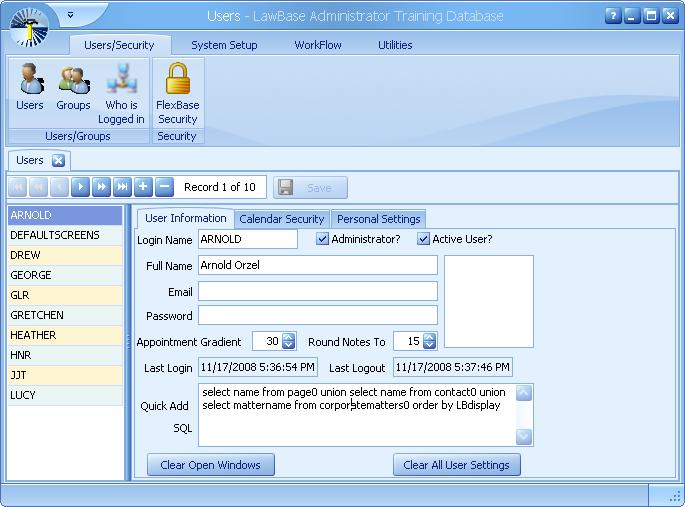Screen dimensions: 685x507
Task: Delete record with minus button
Action: pyautogui.click(x=164, y=187)
